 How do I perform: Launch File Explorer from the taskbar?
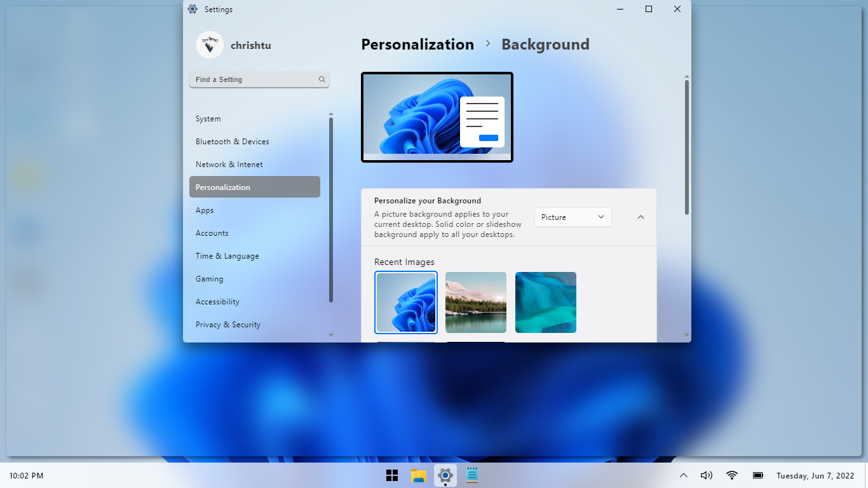tap(418, 475)
